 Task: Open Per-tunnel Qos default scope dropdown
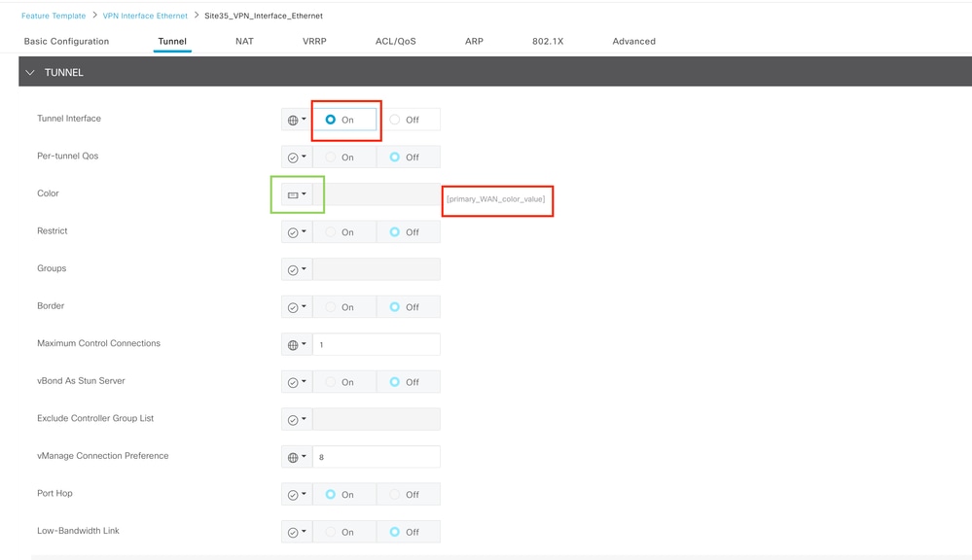coord(297,157)
